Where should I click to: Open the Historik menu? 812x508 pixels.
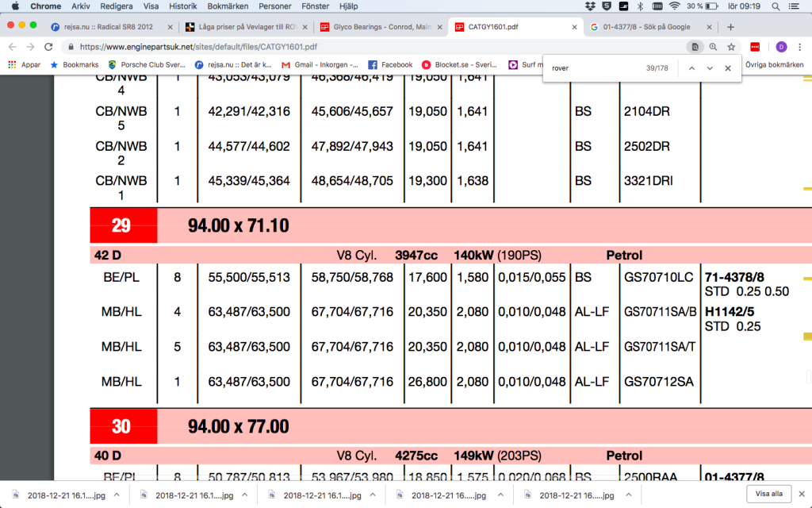(183, 6)
